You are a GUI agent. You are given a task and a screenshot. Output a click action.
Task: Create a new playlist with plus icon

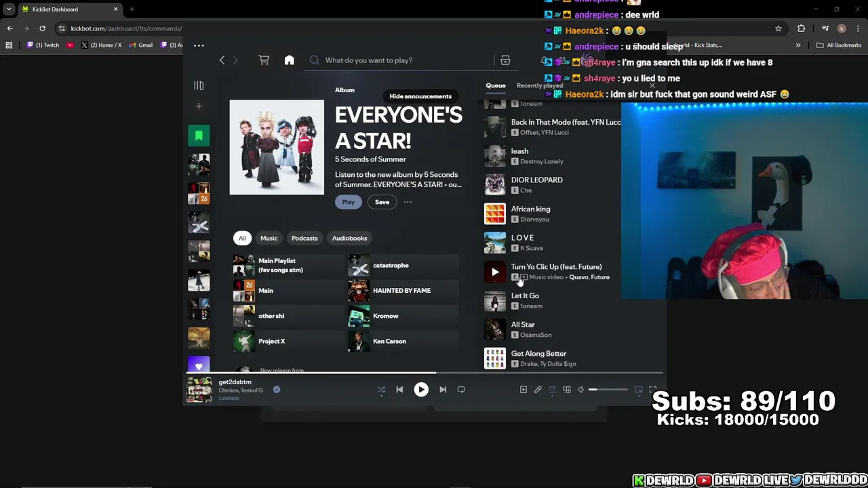pos(199,106)
